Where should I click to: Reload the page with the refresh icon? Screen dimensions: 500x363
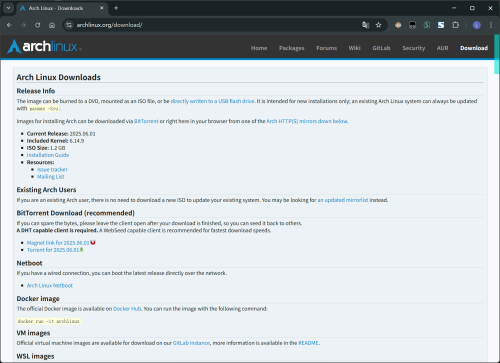coord(38,25)
